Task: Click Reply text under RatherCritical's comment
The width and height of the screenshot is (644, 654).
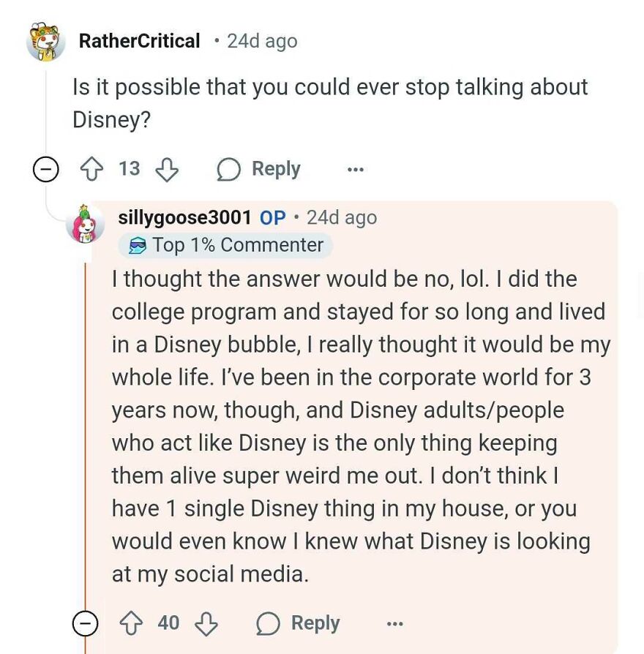Action: [x=276, y=169]
